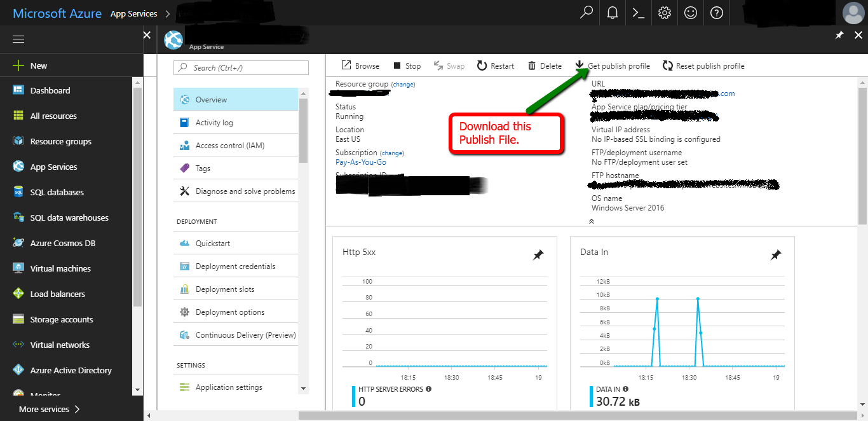Send feedback via the smiley icon
This screenshot has height=421, width=868.
pos(690,13)
